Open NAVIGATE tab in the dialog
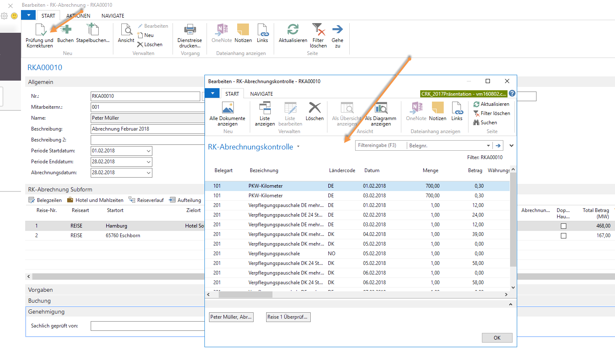Image resolution: width=615 pixels, height=364 pixels. click(261, 94)
